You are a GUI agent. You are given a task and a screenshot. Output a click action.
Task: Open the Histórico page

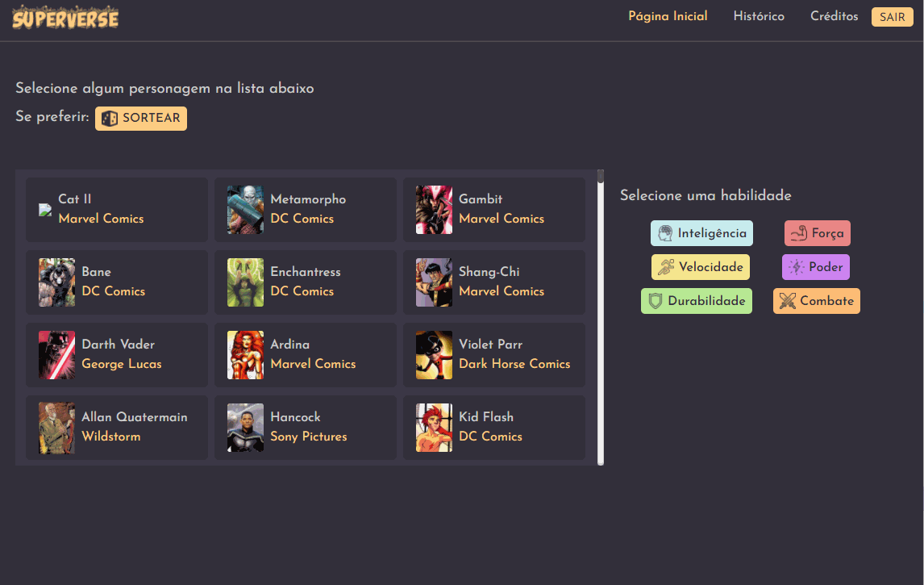tap(759, 16)
